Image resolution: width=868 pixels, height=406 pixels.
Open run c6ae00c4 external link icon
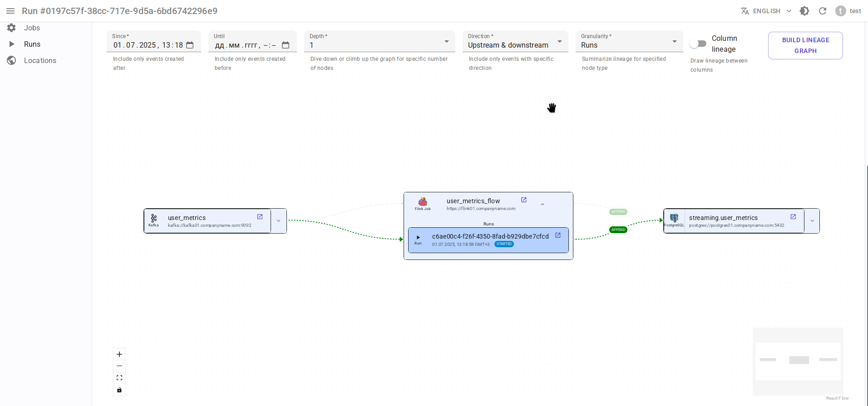(558, 235)
